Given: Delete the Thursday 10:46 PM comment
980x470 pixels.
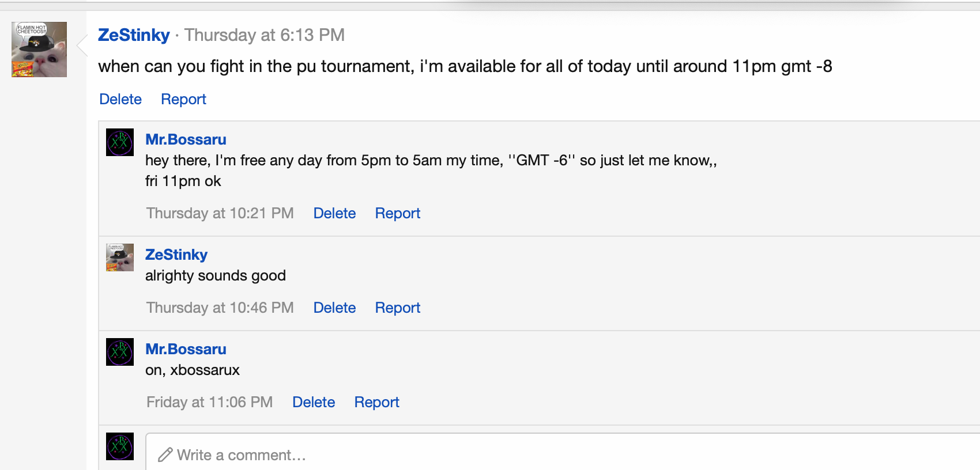Looking at the screenshot, I should click(334, 308).
